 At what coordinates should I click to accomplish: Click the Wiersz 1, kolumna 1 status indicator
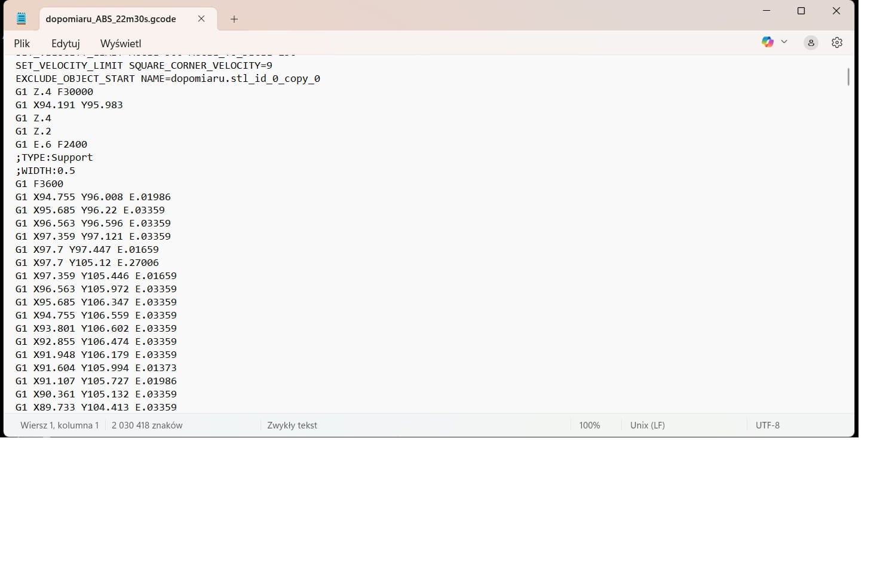[60, 425]
